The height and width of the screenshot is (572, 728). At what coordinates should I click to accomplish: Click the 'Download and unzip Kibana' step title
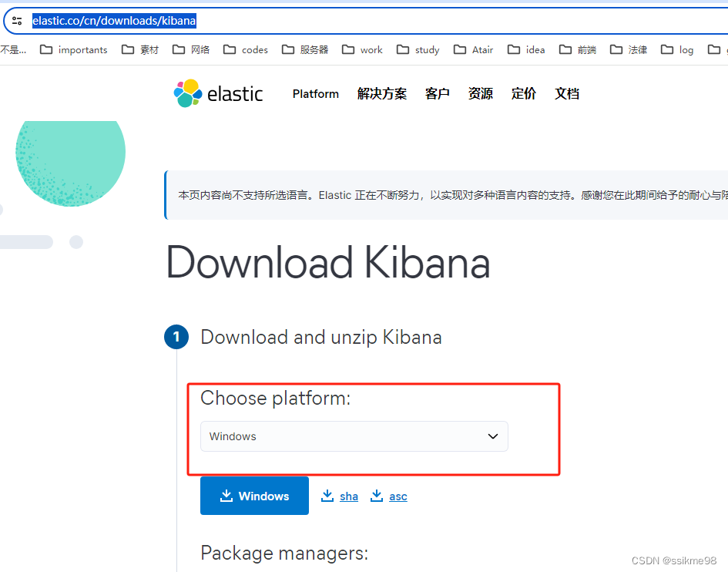point(320,338)
